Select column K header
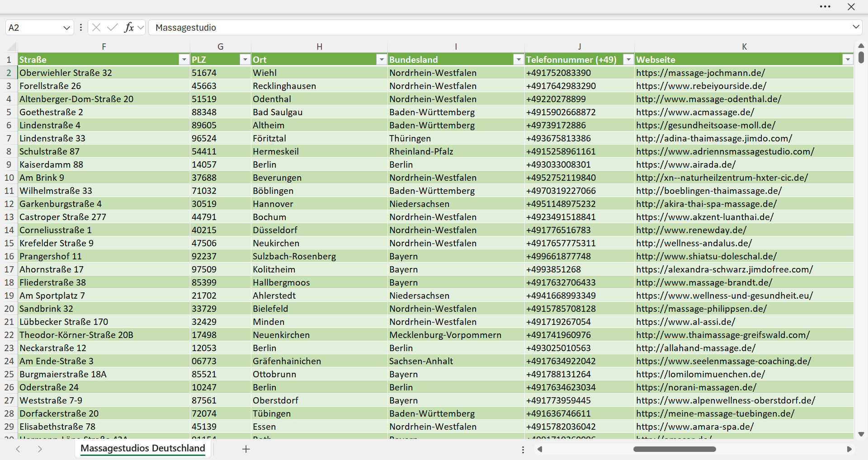 point(744,47)
